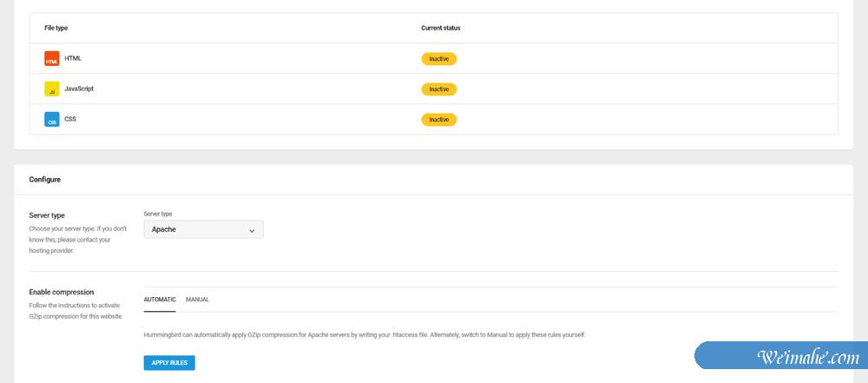Click the blue CSS file type icon

51,119
